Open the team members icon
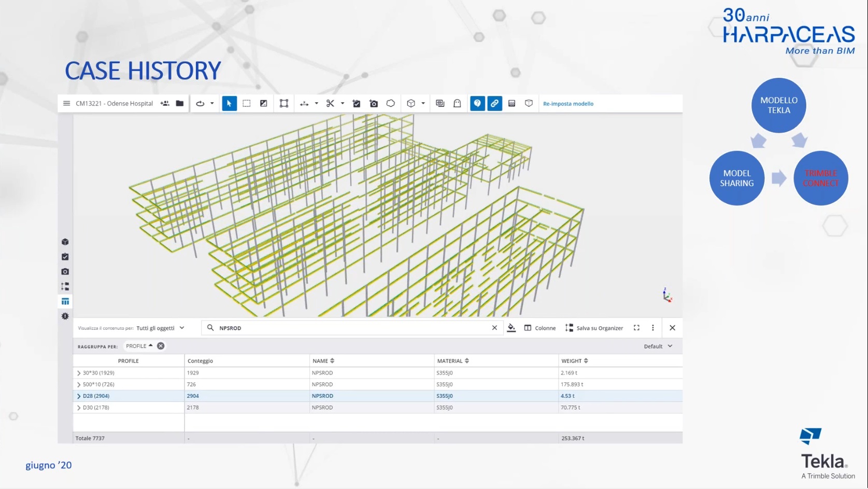This screenshot has height=489, width=868. coord(165,103)
